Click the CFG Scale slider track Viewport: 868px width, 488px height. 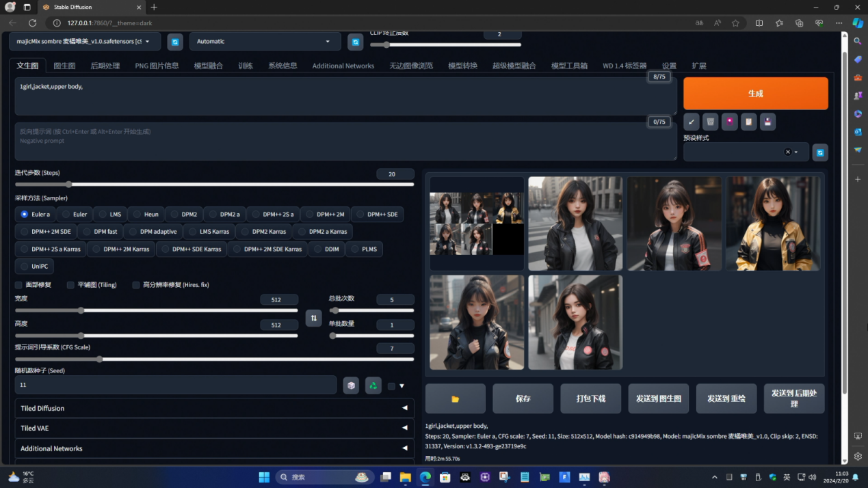[214, 359]
